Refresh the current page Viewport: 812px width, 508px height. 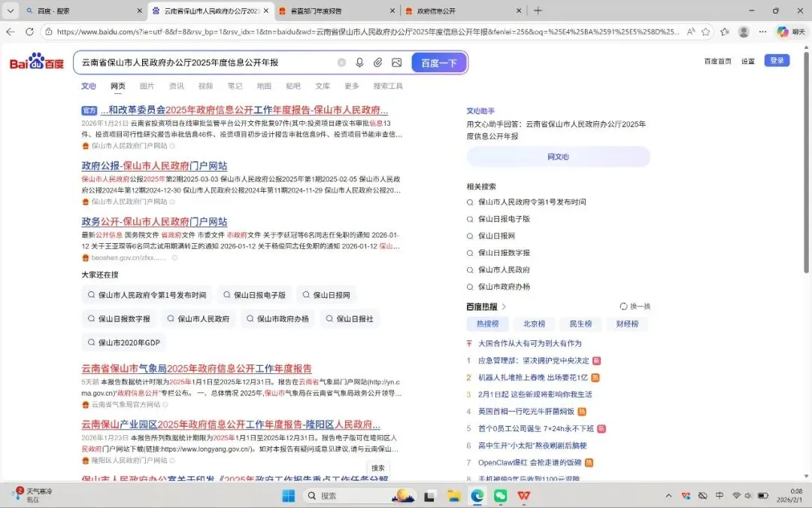tap(29, 32)
